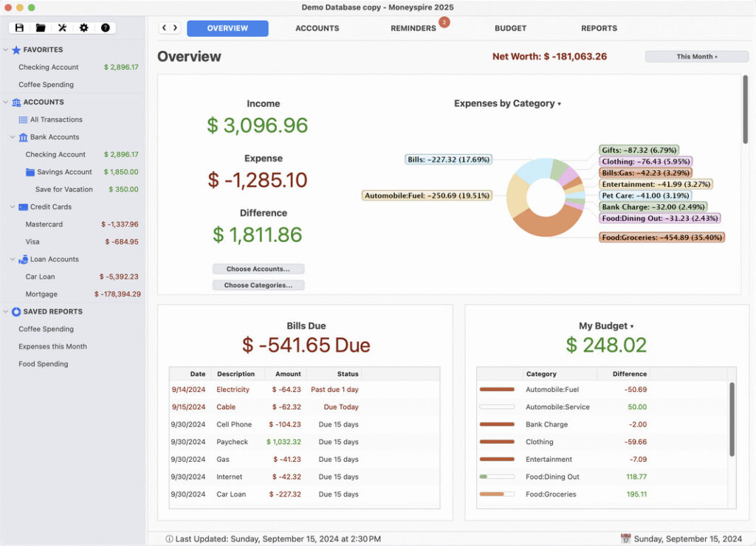Open the This Month period dropdown

[x=696, y=57]
